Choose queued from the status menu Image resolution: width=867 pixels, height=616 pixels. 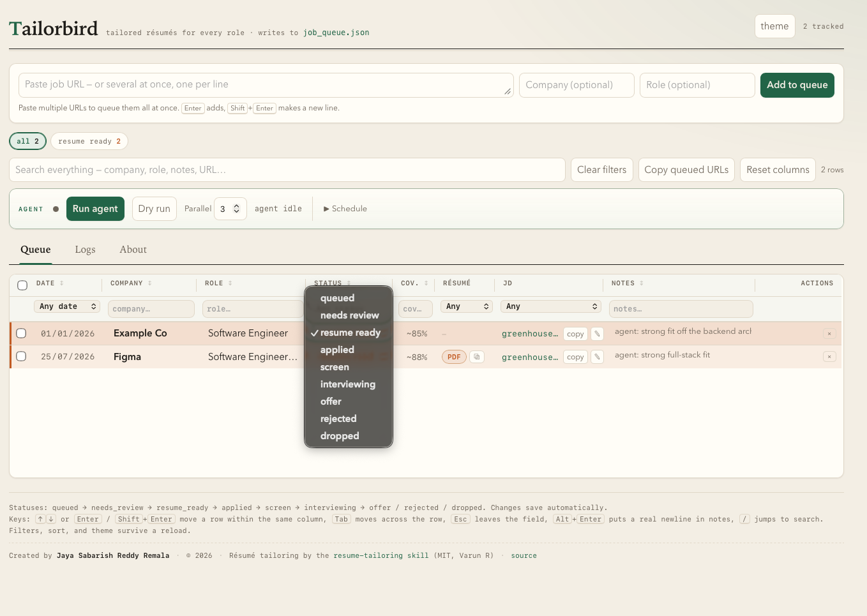349,298
